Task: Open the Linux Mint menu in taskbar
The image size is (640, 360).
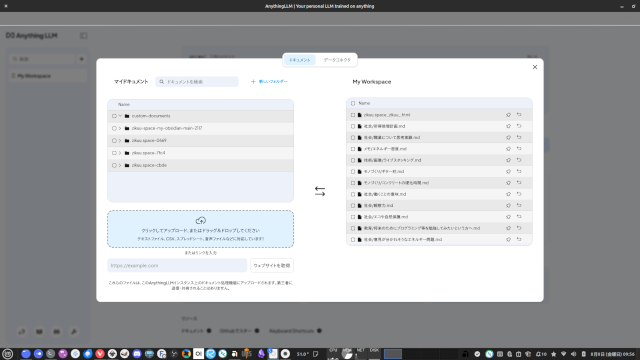Action: [x=7, y=353]
